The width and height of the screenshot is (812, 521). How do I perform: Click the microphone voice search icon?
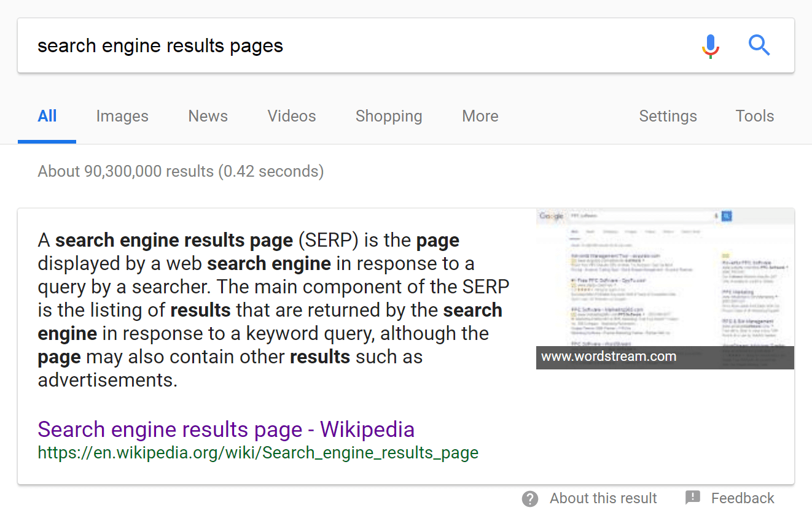711,46
